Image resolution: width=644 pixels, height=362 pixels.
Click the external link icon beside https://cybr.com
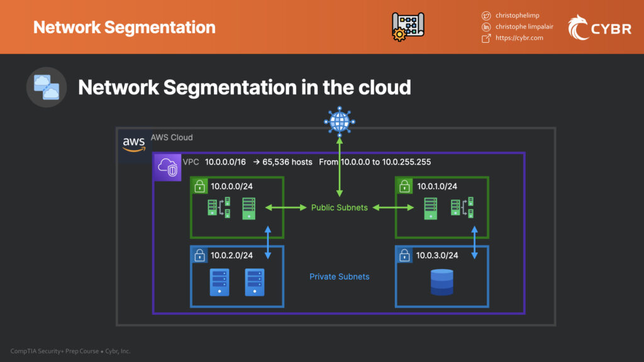pyautogui.click(x=486, y=38)
